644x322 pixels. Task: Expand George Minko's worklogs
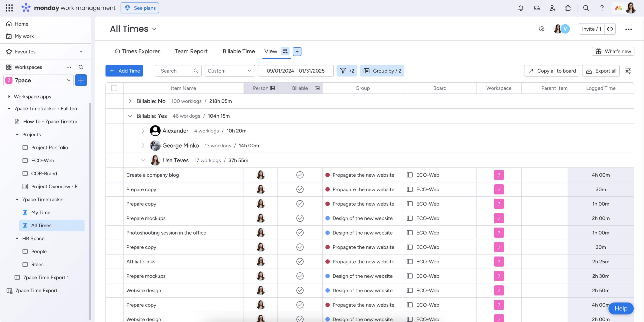pyautogui.click(x=143, y=145)
